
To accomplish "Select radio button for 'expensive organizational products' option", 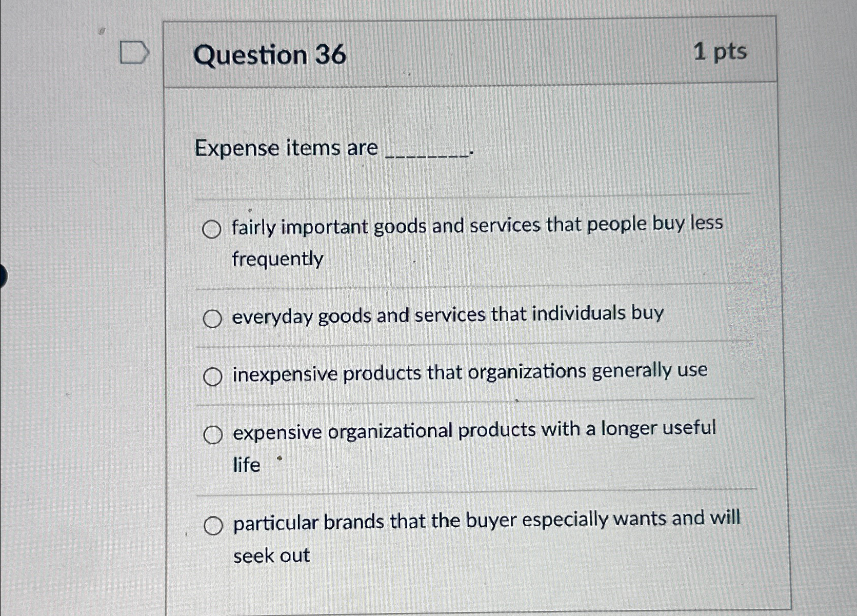I will pyautogui.click(x=212, y=433).
